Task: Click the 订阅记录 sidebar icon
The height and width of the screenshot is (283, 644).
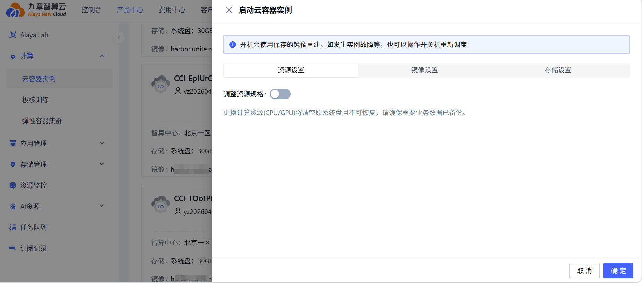Action: point(13,248)
